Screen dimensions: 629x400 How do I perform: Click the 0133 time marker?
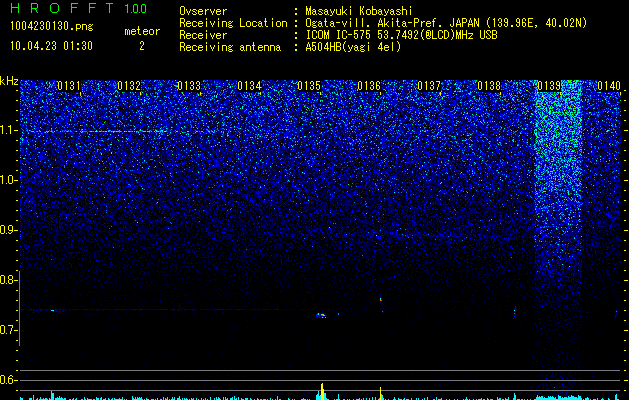tap(189, 86)
